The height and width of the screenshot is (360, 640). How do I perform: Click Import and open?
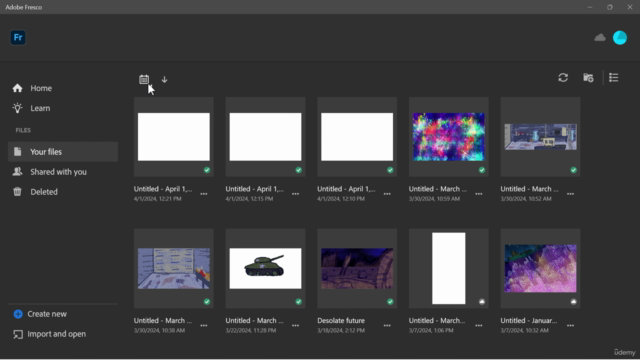click(49, 334)
